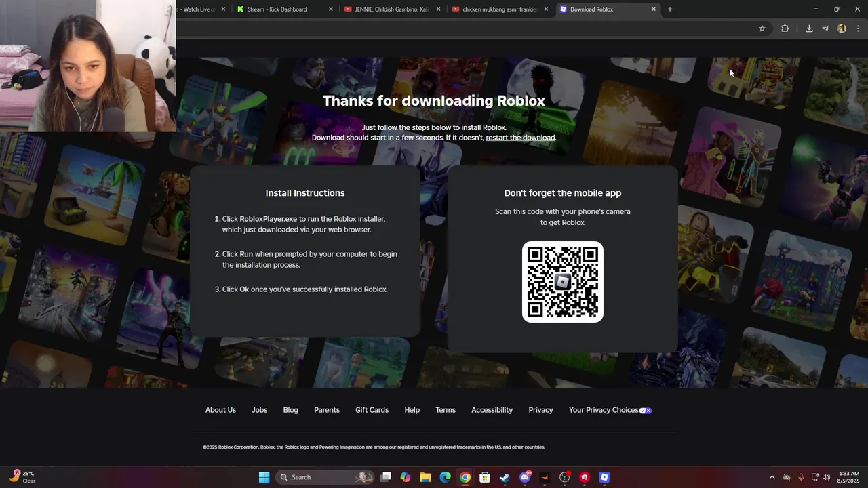The height and width of the screenshot is (488, 868).
Task: Close the Stream - Kick Dashboard tab
Action: [x=331, y=9]
